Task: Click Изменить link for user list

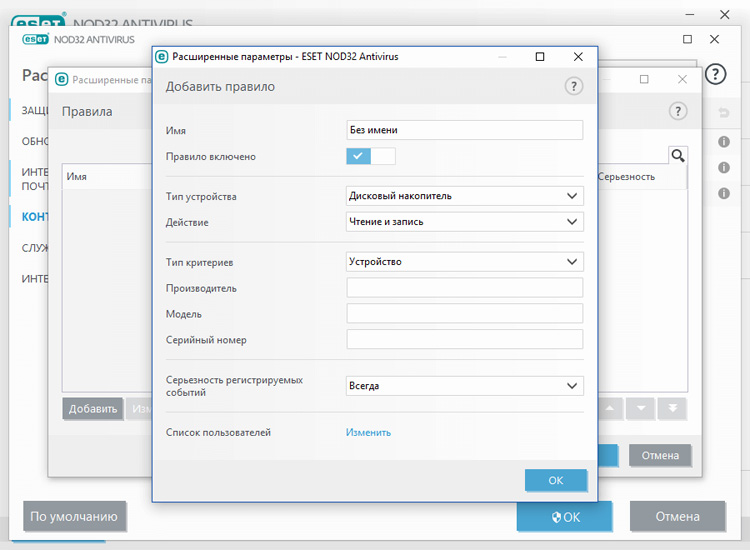Action: click(x=368, y=432)
